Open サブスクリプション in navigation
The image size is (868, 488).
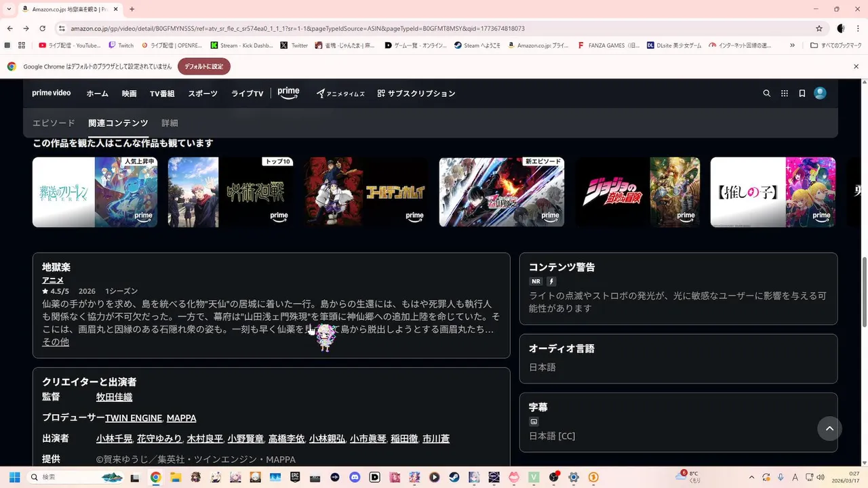pos(416,94)
